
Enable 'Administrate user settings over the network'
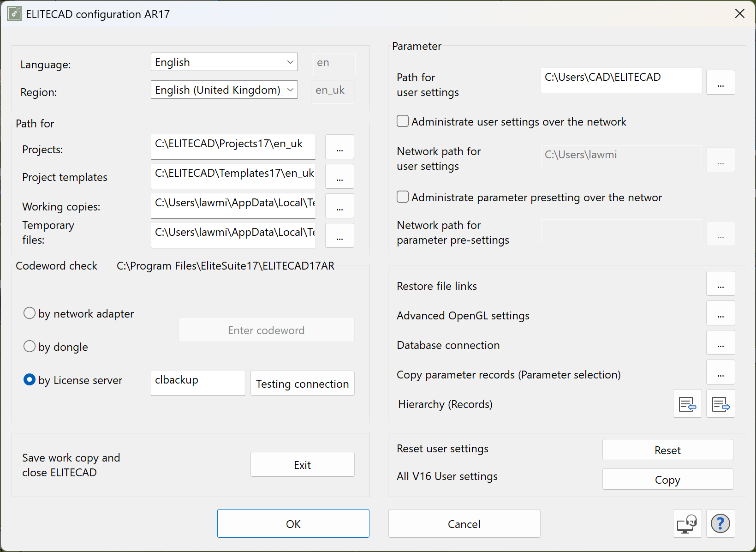click(402, 121)
